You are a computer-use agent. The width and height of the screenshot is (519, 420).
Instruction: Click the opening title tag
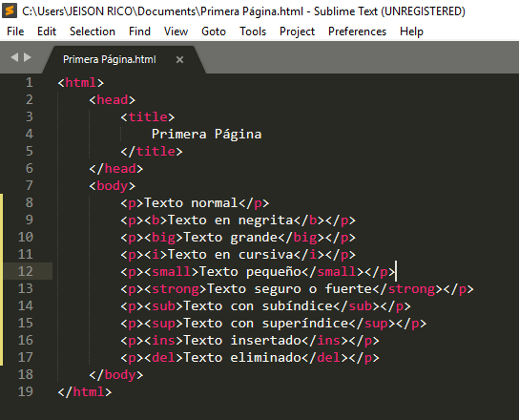pyautogui.click(x=148, y=116)
